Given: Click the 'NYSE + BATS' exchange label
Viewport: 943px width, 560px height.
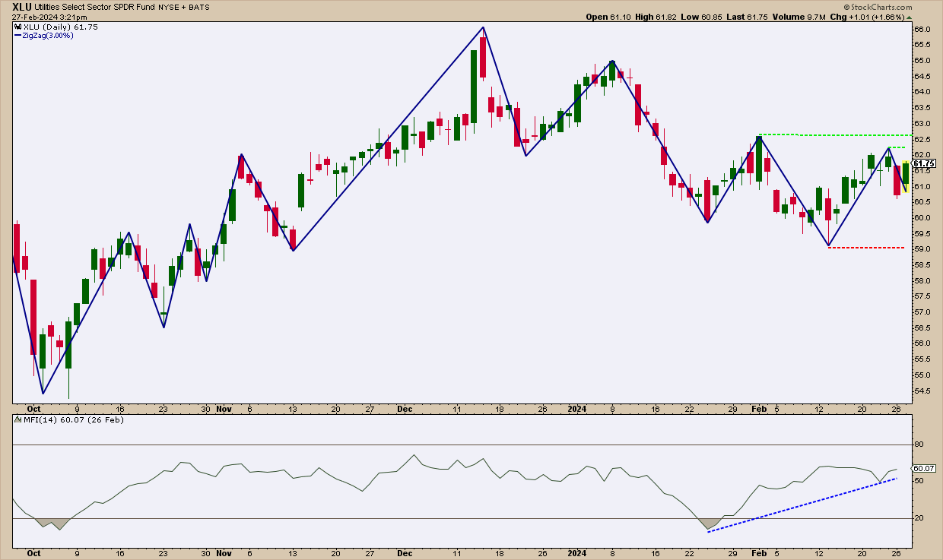Looking at the screenshot, I should point(183,7).
